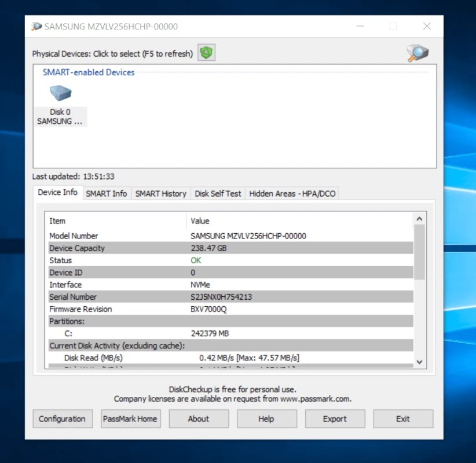Open the Device Info tab
This screenshot has width=476, height=463.
[58, 192]
